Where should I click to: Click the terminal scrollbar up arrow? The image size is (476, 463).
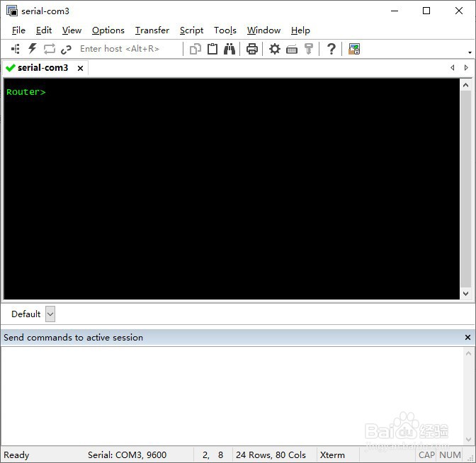(465, 85)
